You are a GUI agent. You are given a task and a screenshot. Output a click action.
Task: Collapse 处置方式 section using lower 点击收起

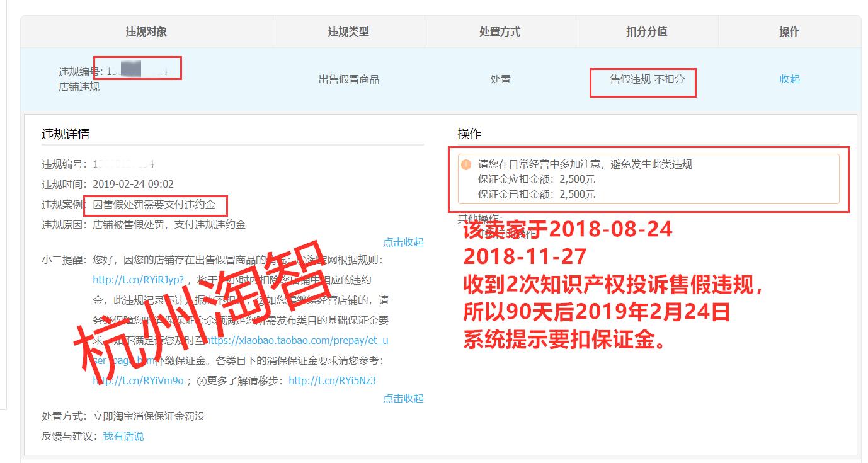point(404,398)
